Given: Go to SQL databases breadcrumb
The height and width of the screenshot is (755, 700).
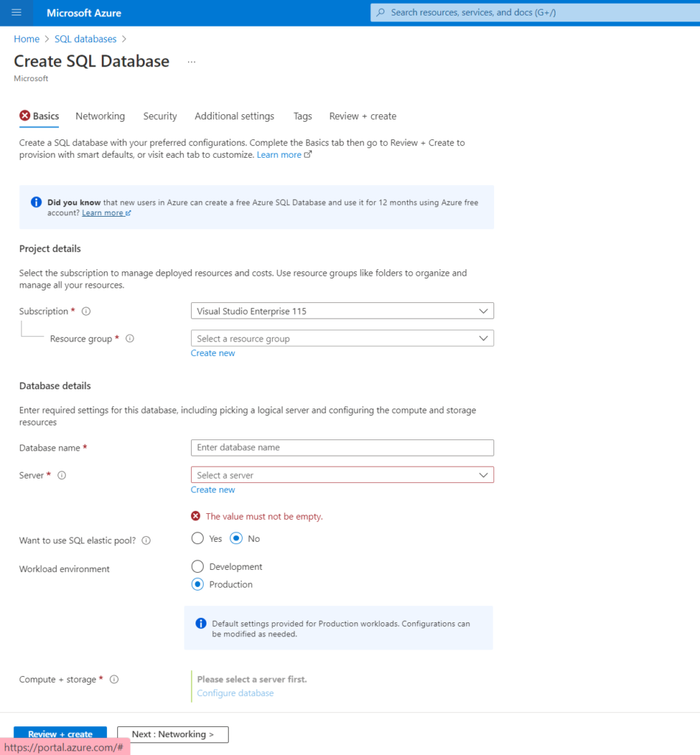Looking at the screenshot, I should click(86, 39).
